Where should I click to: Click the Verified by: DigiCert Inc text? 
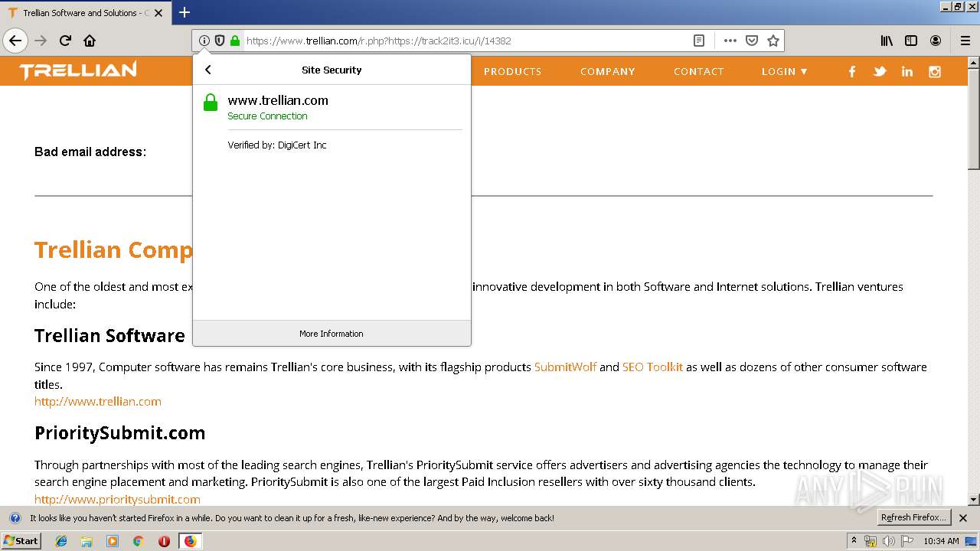point(277,145)
